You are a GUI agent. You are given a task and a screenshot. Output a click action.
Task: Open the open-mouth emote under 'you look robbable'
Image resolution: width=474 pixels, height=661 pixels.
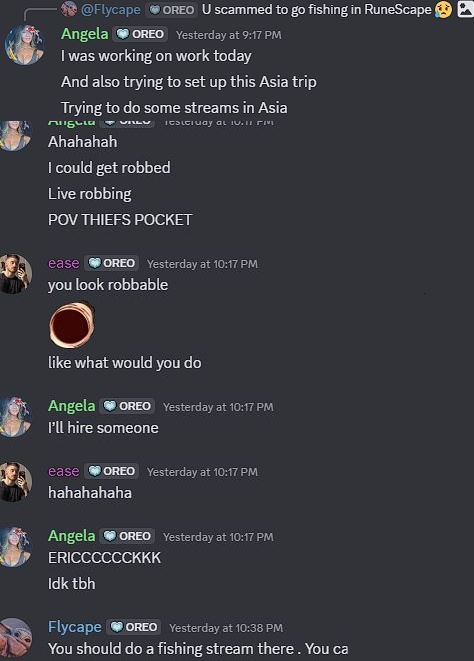pos(72,325)
